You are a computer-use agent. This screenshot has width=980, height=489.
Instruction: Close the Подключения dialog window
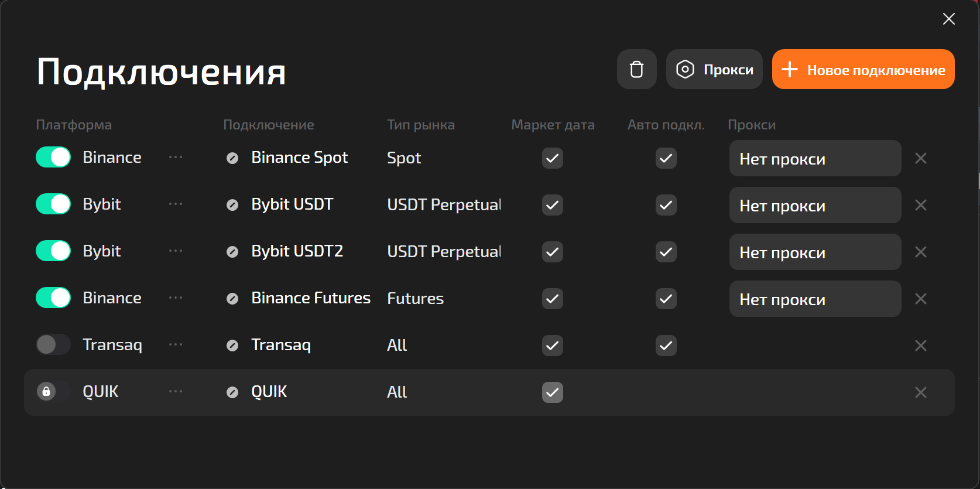click(x=948, y=19)
